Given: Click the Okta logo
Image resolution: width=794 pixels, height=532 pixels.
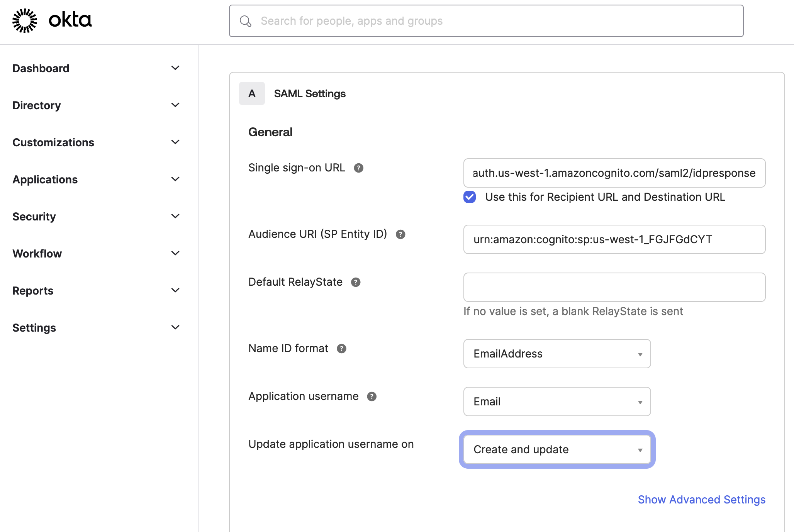Looking at the screenshot, I should (x=52, y=20).
